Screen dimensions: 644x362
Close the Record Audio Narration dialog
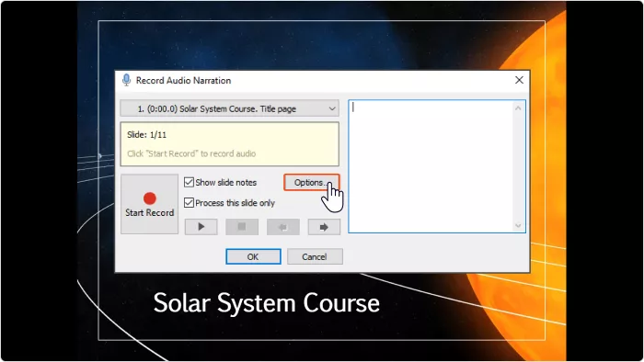[x=519, y=80]
